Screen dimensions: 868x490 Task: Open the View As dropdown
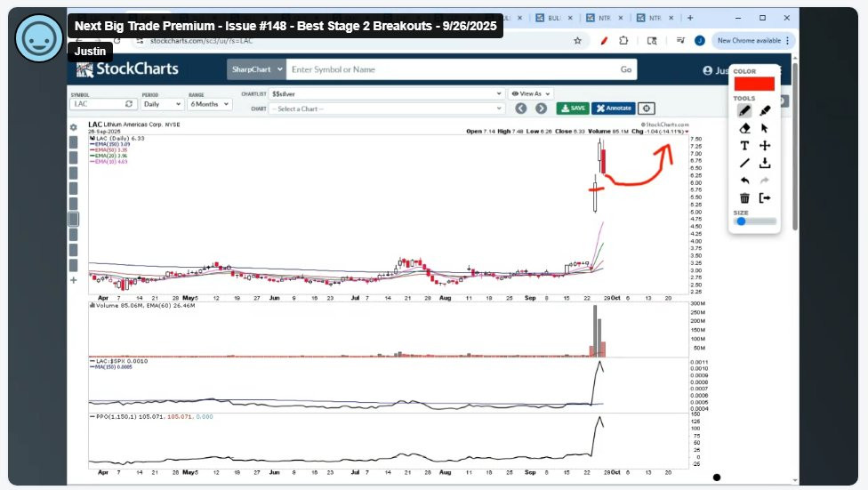pyautogui.click(x=531, y=93)
